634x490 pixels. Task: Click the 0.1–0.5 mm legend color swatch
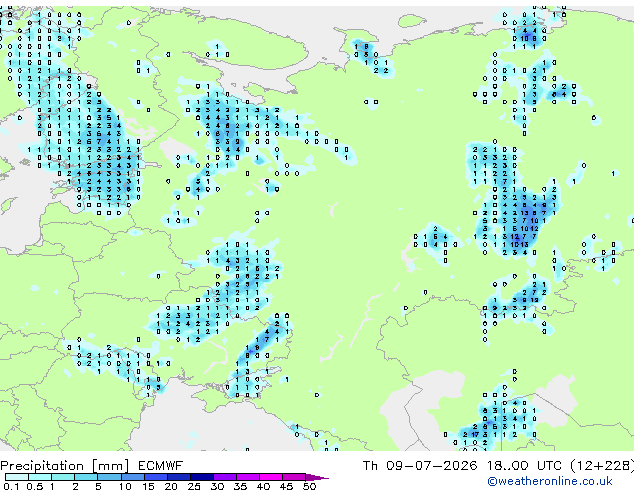click(17, 477)
